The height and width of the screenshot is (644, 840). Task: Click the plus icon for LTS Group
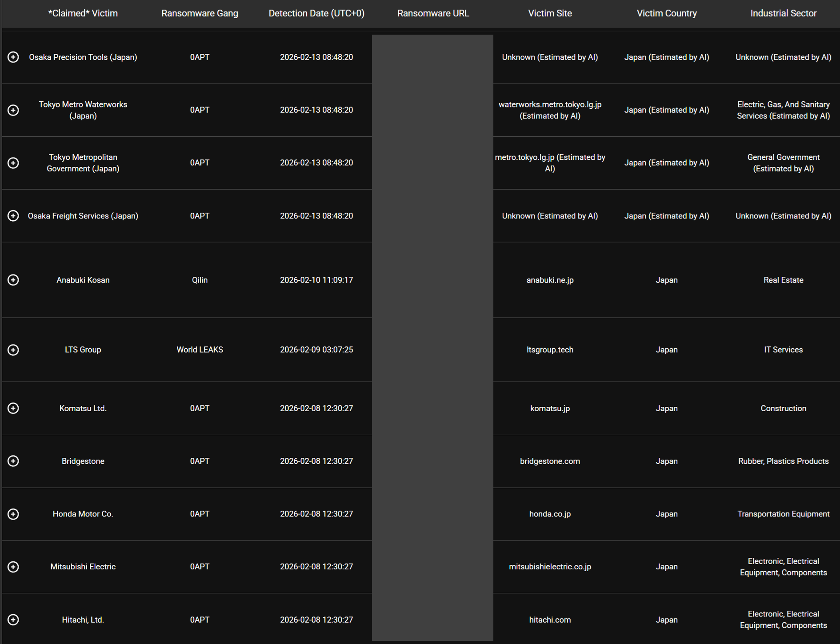(13, 350)
